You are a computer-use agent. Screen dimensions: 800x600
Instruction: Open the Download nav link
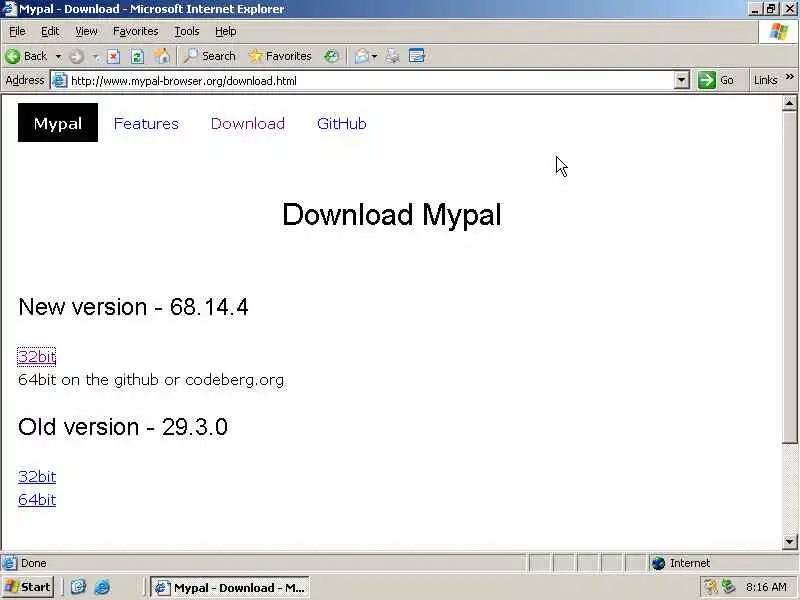247,123
